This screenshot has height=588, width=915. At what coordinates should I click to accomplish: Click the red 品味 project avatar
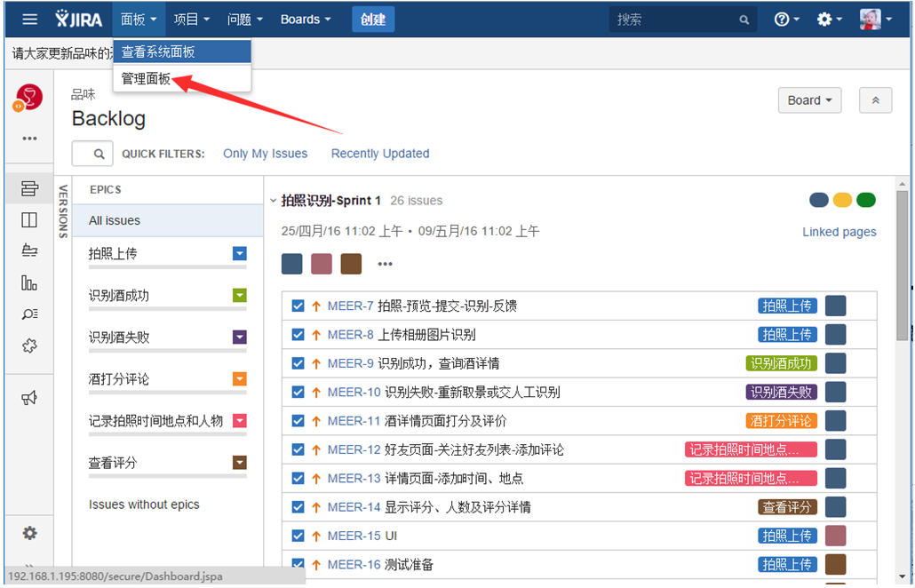29,97
